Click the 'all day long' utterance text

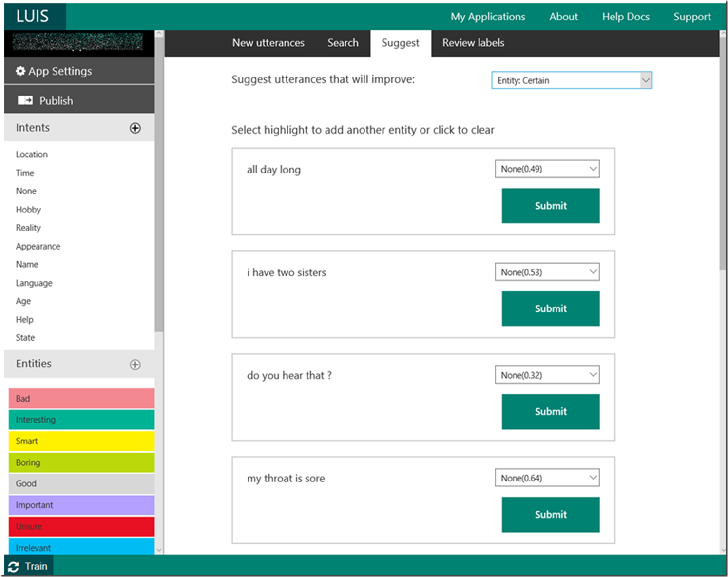[274, 170]
